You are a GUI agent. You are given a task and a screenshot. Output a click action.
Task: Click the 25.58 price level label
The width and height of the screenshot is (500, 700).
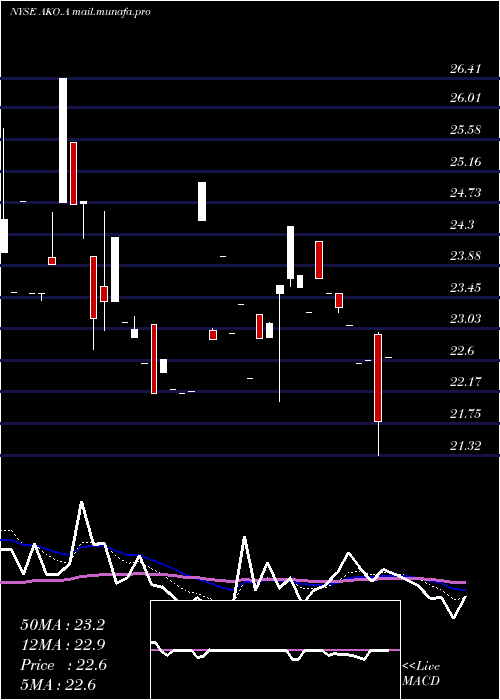pos(466,130)
